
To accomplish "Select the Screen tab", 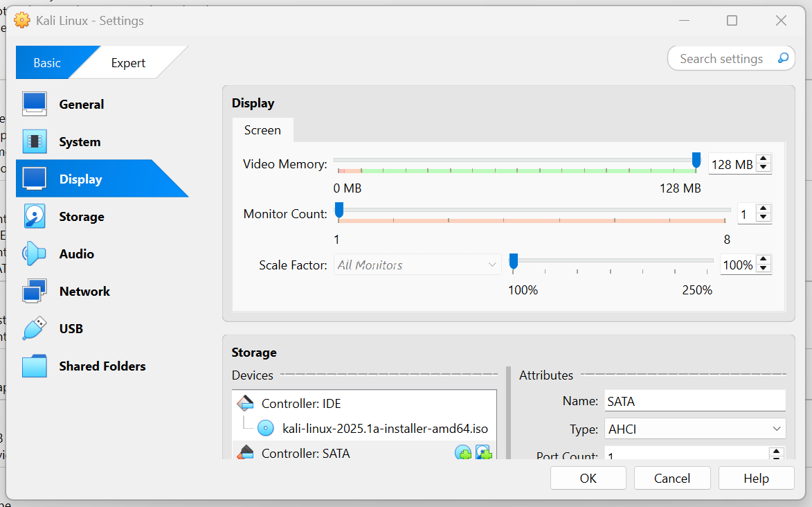I will [x=262, y=130].
